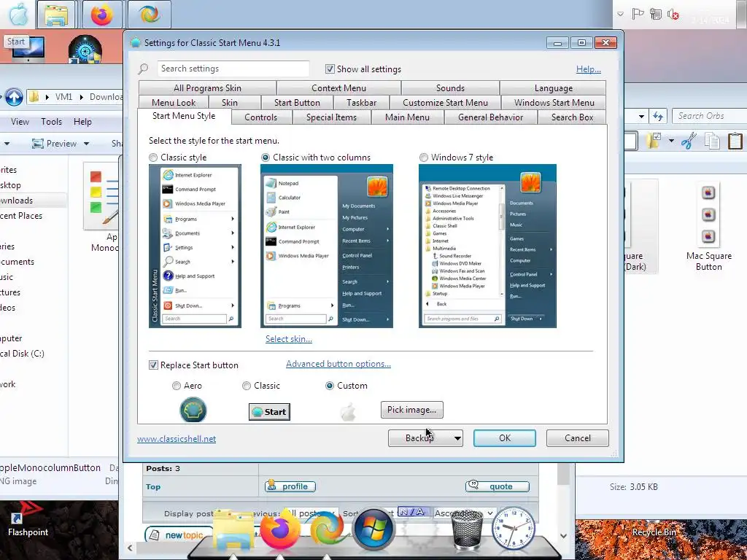Switch to the Controls tab
747x560 pixels.
260,117
